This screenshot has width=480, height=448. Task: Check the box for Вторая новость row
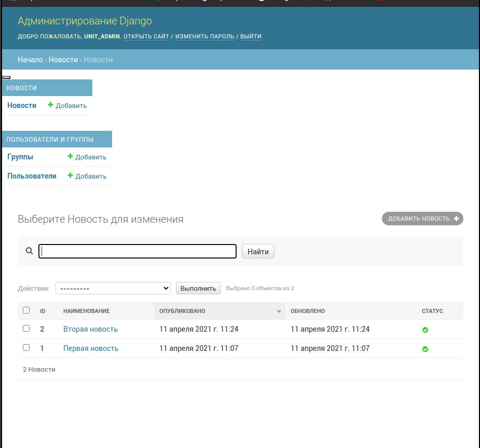pyautogui.click(x=26, y=329)
